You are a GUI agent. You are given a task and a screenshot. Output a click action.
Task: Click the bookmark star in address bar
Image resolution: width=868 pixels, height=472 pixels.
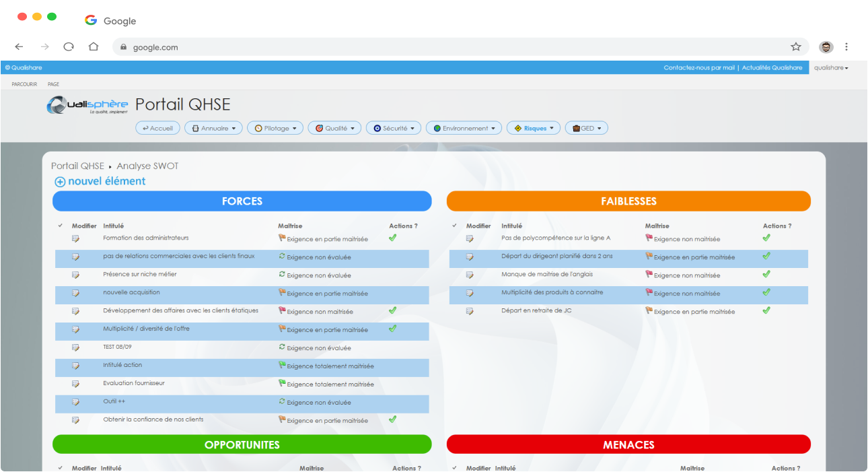click(795, 47)
